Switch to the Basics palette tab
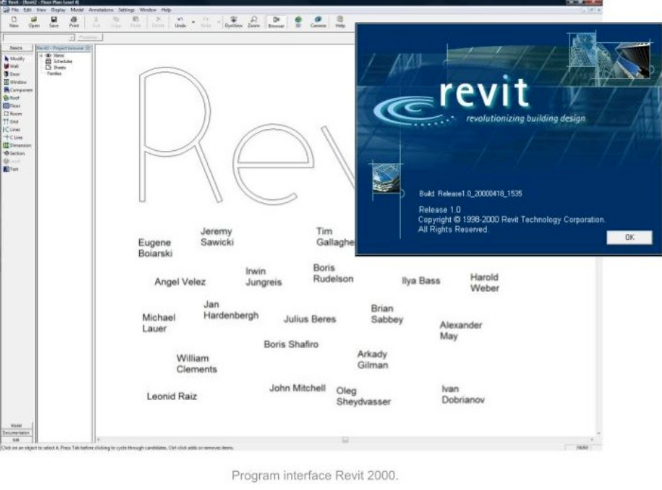Screen dimensions: 662x490 (x=16, y=48)
